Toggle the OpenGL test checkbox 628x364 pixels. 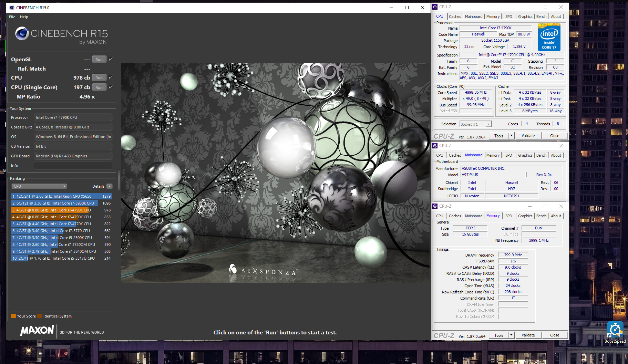tap(111, 59)
